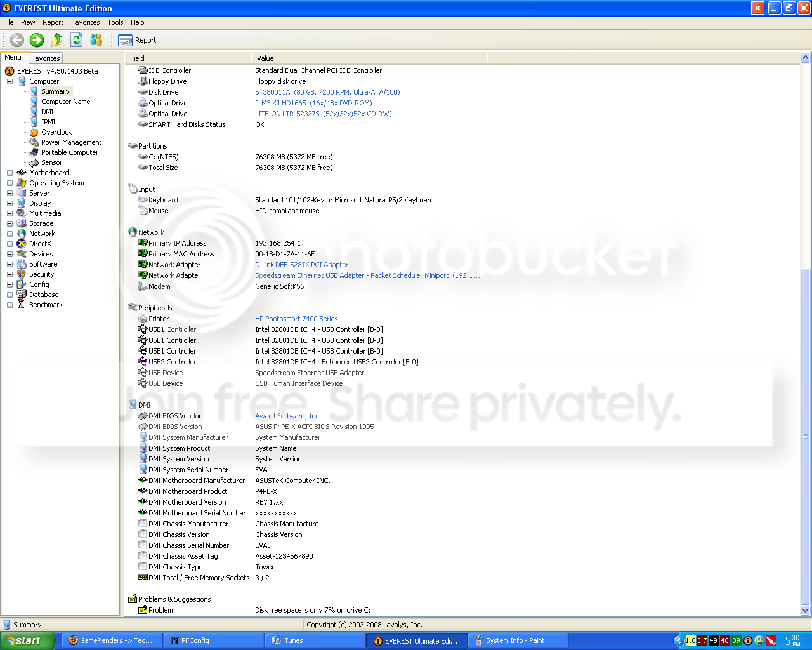Click the Windows Start button
812x650 pixels.
(x=23, y=640)
